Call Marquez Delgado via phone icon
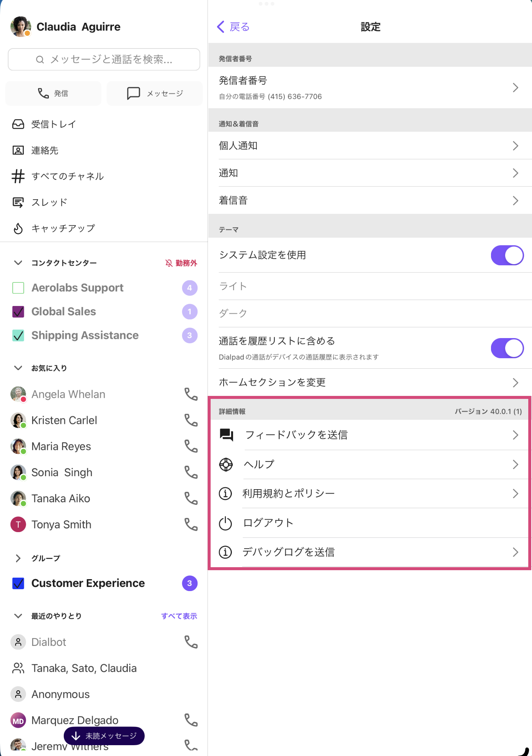Image resolution: width=532 pixels, height=756 pixels. (x=191, y=720)
